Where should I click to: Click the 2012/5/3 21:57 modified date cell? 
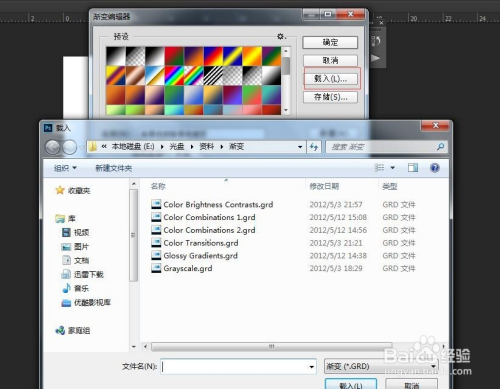click(x=336, y=204)
